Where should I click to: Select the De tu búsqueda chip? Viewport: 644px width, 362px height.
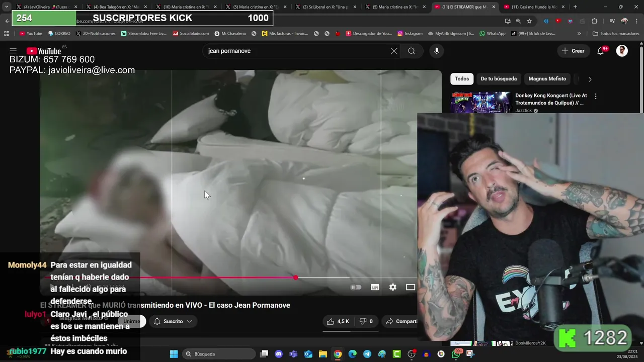pyautogui.click(x=499, y=79)
